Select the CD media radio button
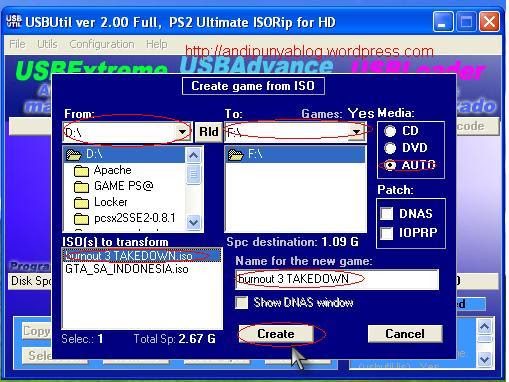 pos(390,131)
